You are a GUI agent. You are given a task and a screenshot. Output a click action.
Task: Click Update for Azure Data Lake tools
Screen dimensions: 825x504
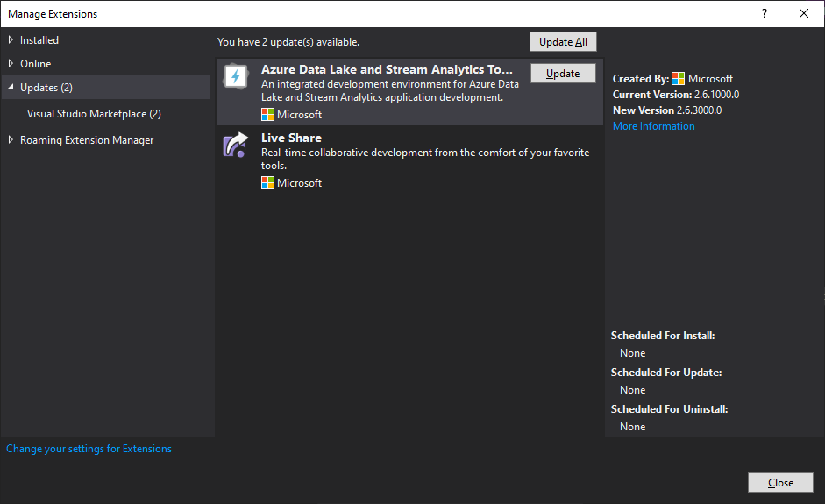(563, 74)
